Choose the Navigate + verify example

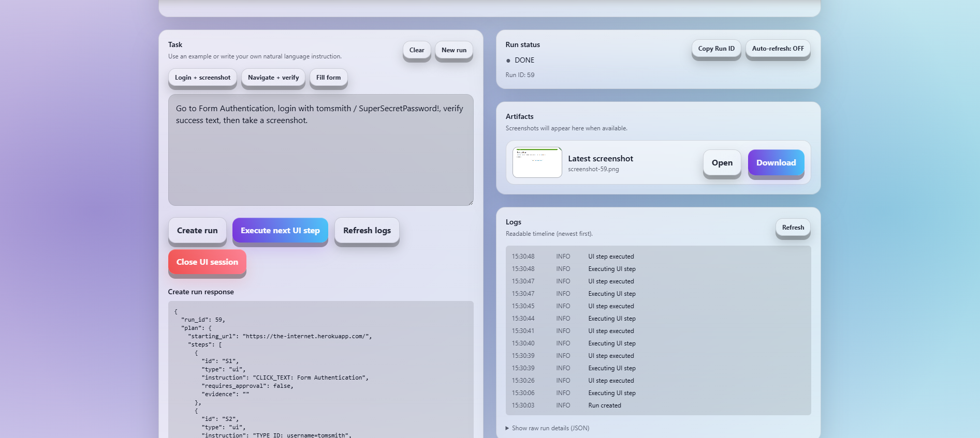pos(273,78)
